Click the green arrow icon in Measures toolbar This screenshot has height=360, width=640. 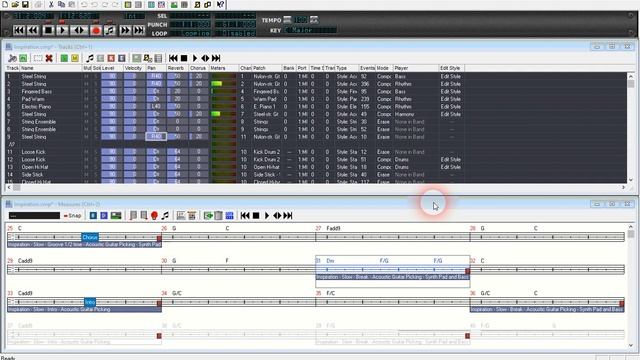pos(208,216)
